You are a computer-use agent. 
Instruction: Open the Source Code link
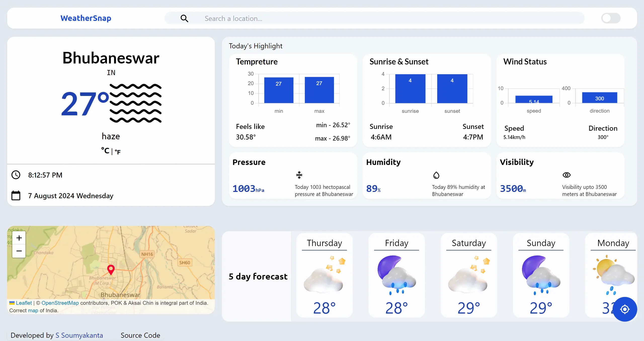[140, 335]
